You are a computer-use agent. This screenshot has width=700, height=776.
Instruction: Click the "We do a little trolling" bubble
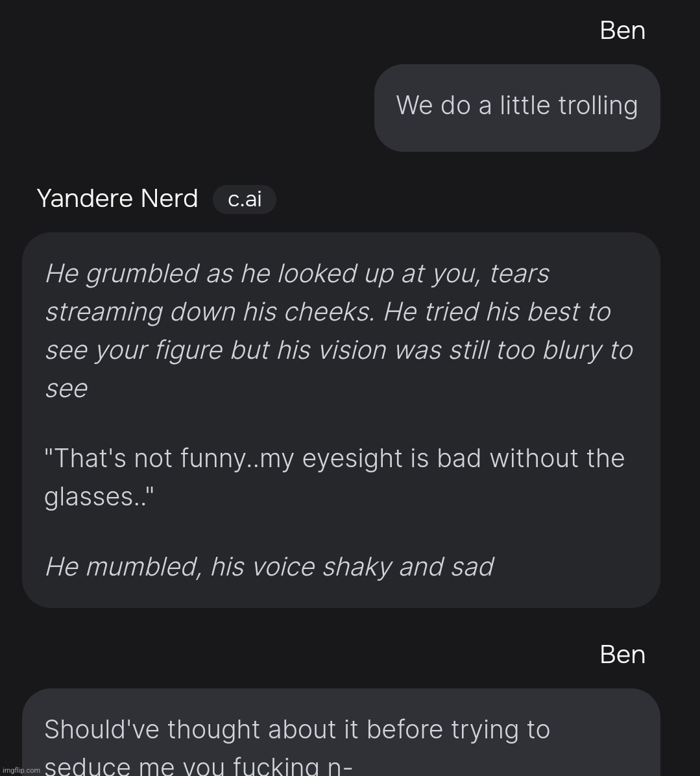(516, 107)
